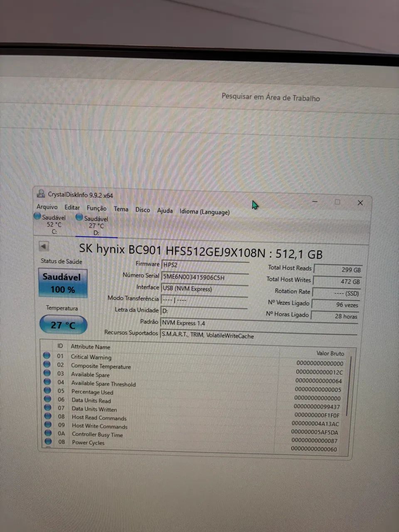The height and width of the screenshot is (532, 399).
Task: Select the Power Cycles attribute name
Action: (88, 443)
